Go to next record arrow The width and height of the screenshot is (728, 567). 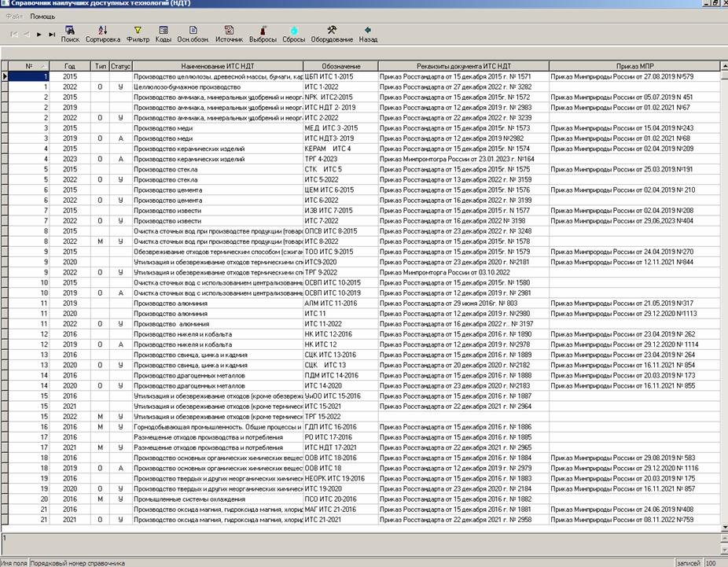coord(39,35)
